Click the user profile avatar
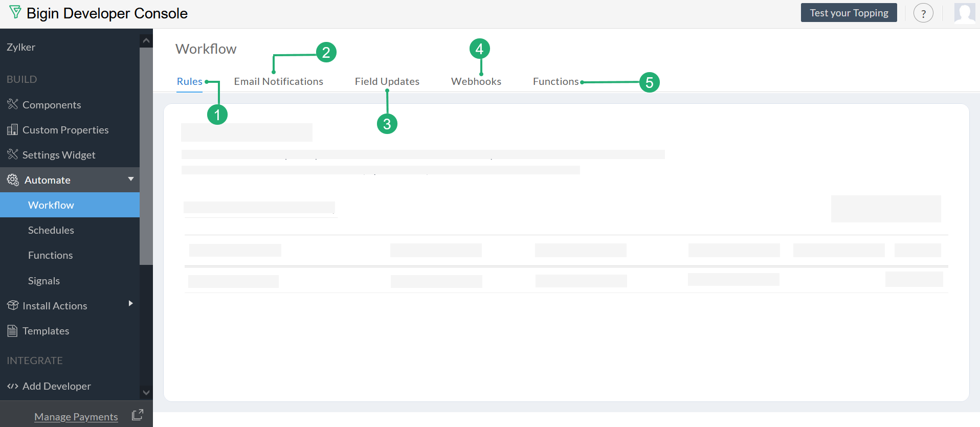The image size is (980, 427). click(x=965, y=13)
